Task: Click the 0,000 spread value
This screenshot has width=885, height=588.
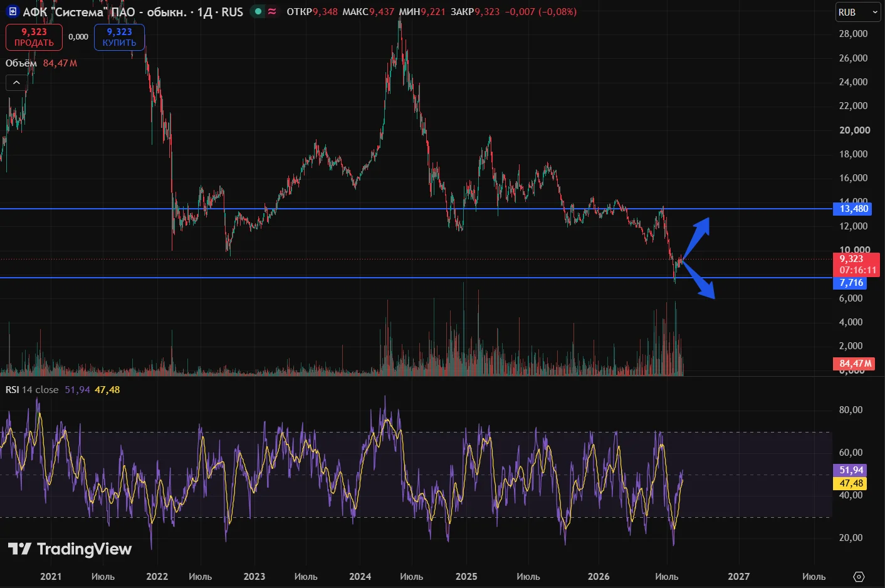Action: coord(78,37)
